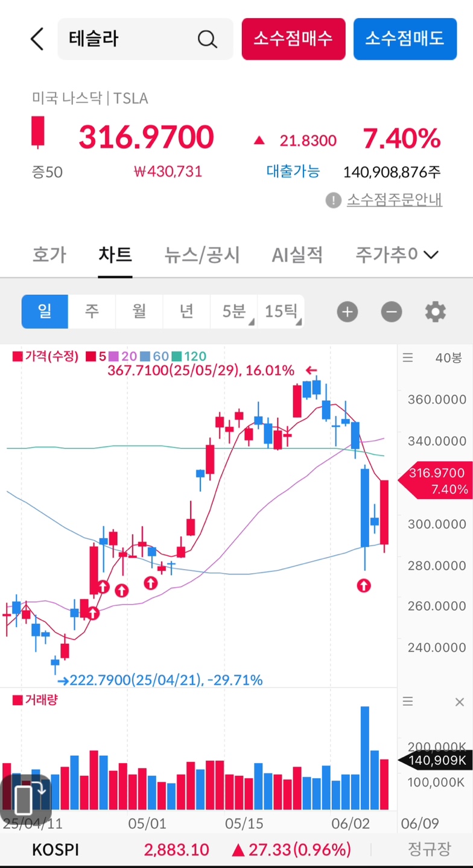This screenshot has height=868, width=473.
Task: Go back using the back arrow
Action: coord(36,39)
